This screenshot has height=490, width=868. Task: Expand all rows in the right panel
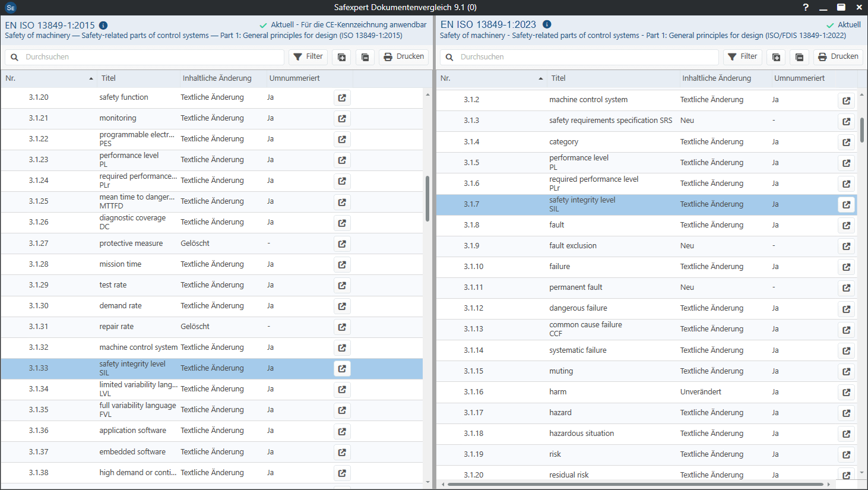click(776, 57)
